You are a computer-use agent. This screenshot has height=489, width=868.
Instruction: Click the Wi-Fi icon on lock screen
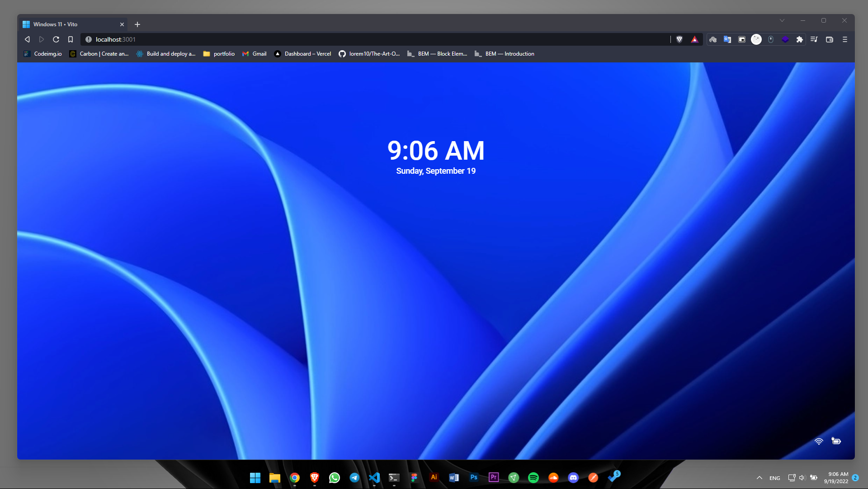tap(819, 441)
